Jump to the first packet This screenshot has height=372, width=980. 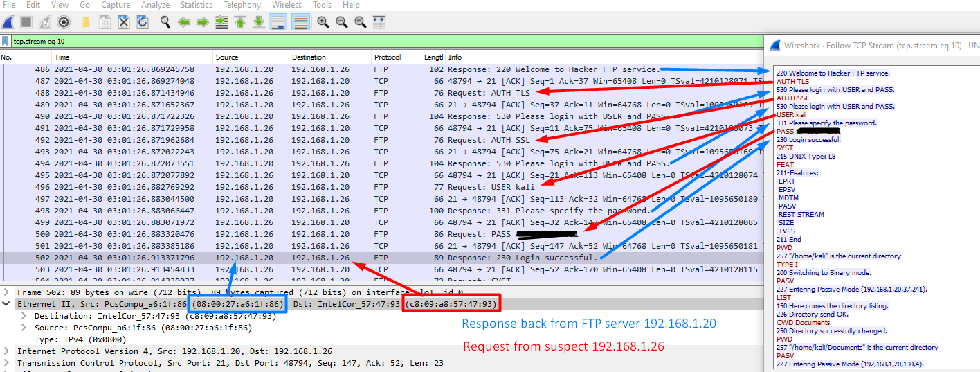[x=240, y=22]
